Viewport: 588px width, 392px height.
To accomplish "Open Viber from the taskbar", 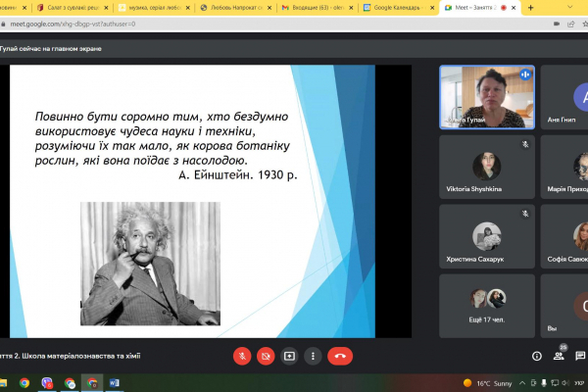I will pyautogui.click(x=47, y=383).
